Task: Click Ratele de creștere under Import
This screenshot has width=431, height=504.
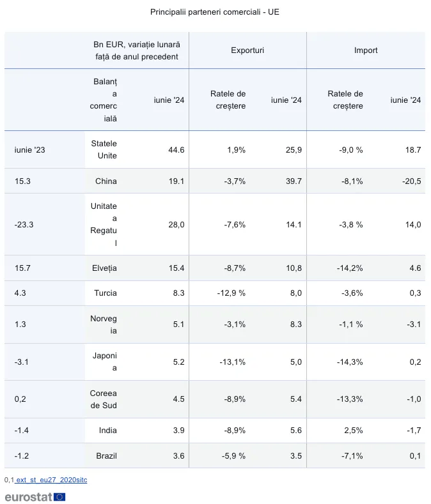Action: tap(345, 100)
